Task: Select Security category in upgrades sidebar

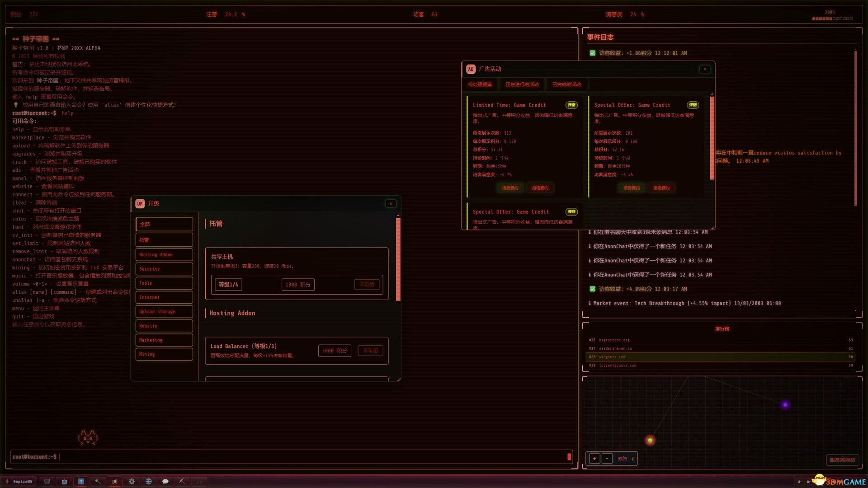Action: click(164, 269)
